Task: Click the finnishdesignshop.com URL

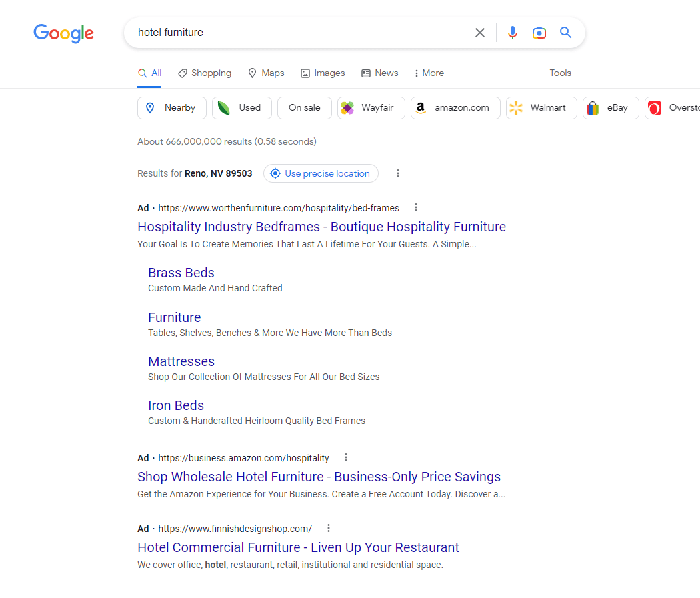Action: coord(235,529)
